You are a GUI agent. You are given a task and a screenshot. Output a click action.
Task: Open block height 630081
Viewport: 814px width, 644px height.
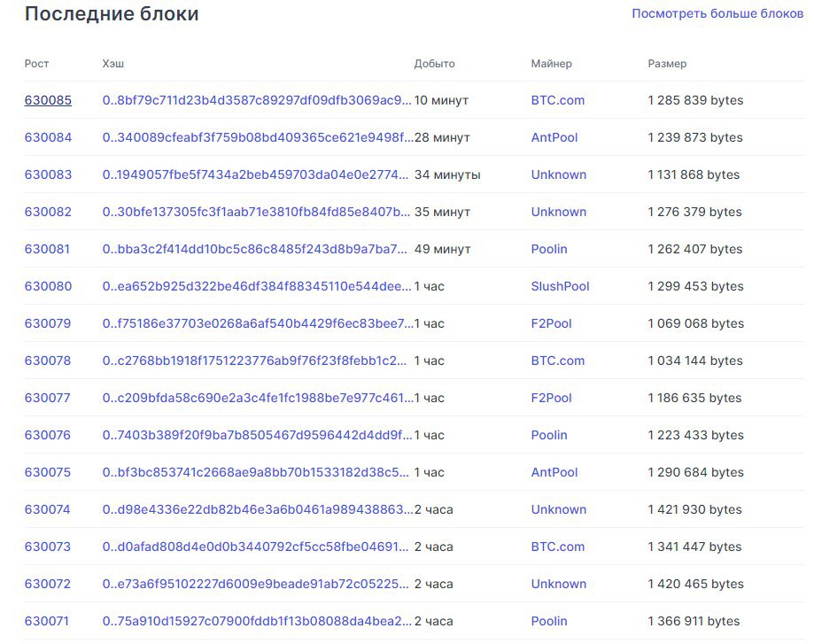click(47, 249)
